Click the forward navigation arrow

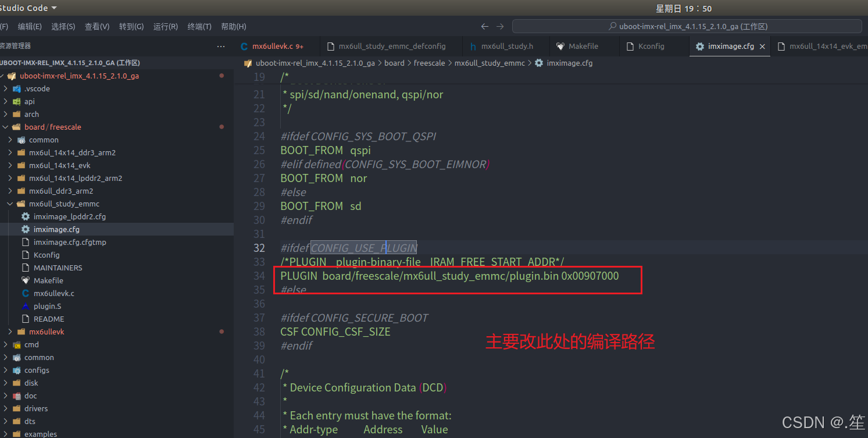click(x=500, y=26)
